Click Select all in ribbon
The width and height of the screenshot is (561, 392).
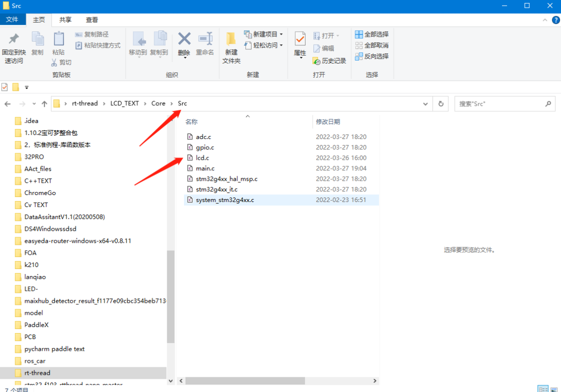[x=372, y=34]
